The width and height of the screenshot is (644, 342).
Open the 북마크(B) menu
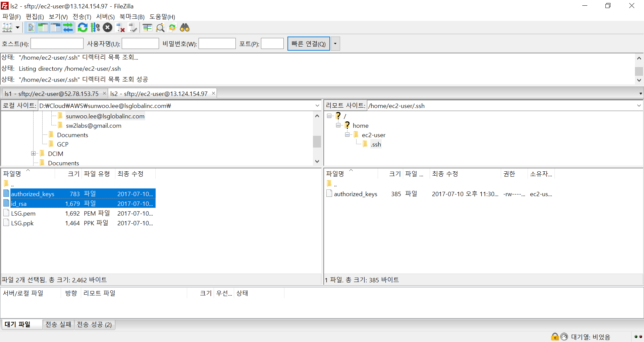coord(132,17)
